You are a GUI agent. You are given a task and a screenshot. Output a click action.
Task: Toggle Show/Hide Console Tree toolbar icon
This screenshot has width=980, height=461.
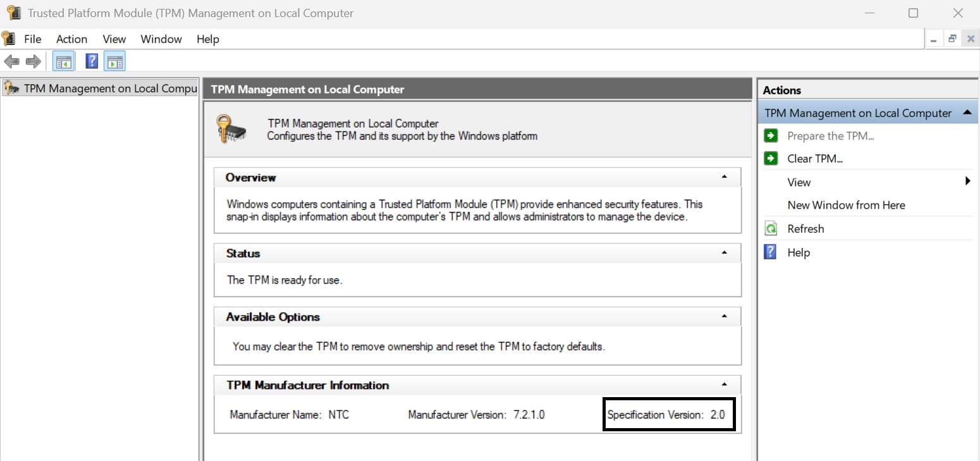pos(64,61)
